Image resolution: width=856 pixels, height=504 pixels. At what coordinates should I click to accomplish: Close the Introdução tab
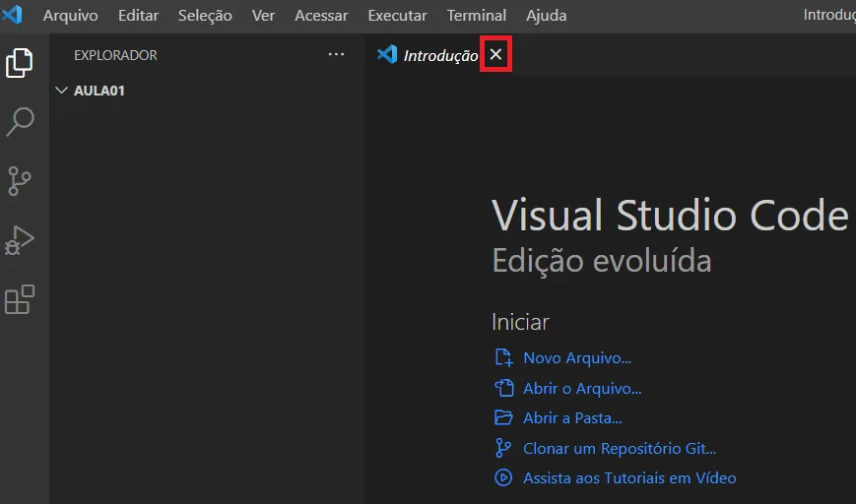[x=495, y=54]
